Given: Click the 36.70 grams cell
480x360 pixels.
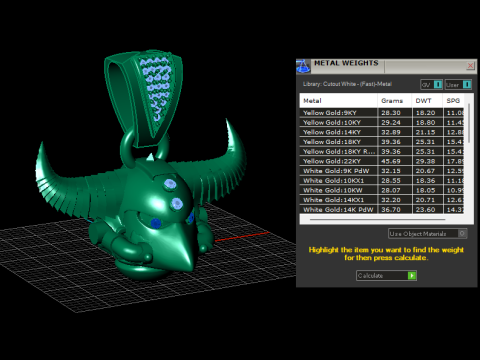Looking at the screenshot, I should [x=395, y=209].
